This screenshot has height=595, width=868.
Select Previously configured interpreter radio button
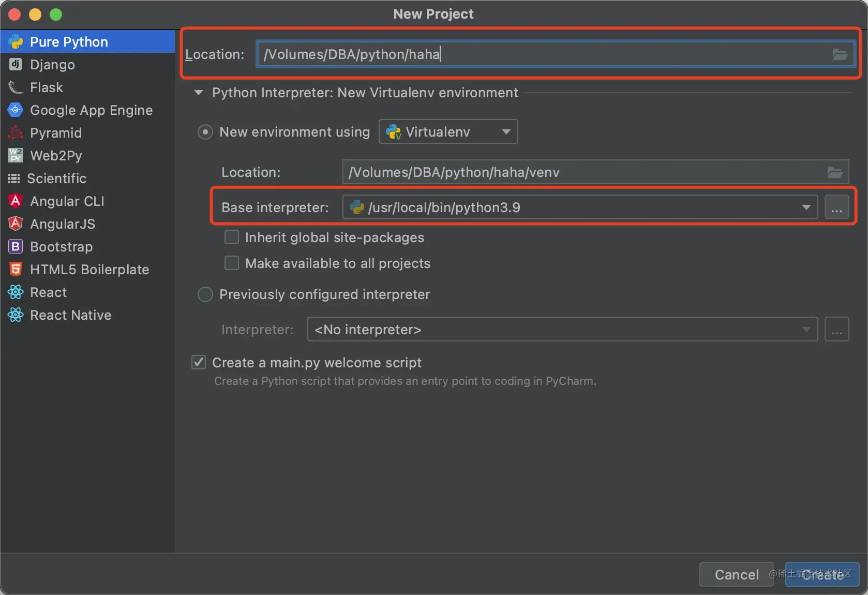coord(205,294)
